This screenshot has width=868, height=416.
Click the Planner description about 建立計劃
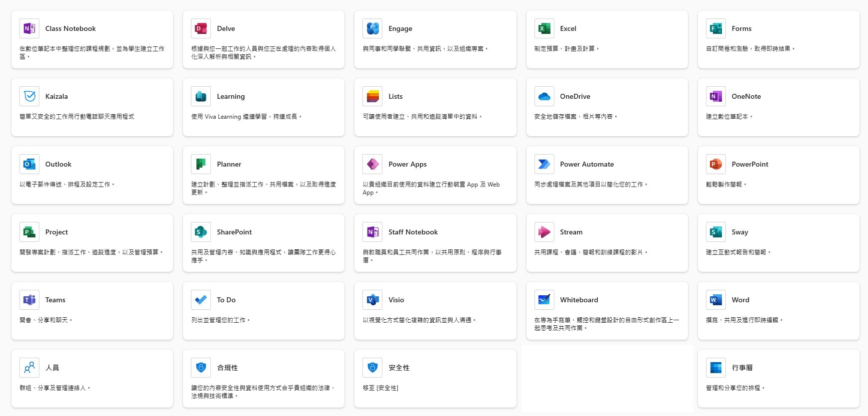click(263, 189)
